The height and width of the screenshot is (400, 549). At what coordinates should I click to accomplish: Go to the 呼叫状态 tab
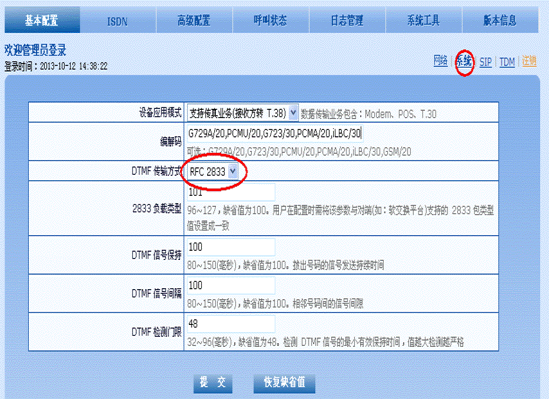(270, 20)
